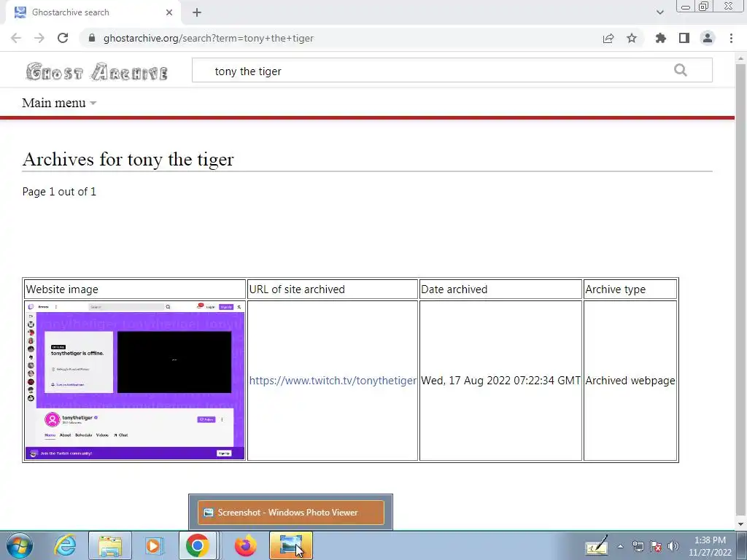The width and height of the screenshot is (747, 560).
Task: Open the network tray icon
Action: coord(638,547)
